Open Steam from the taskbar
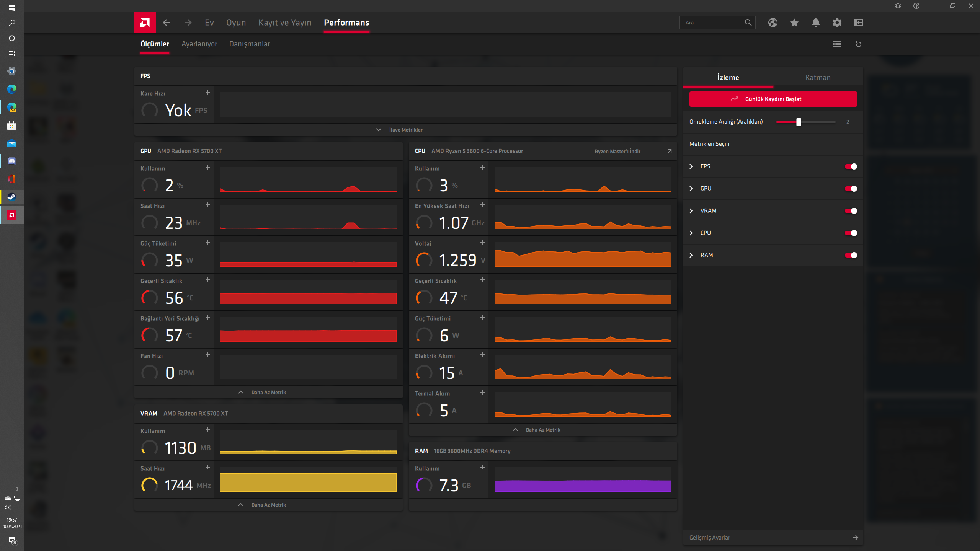 tap(12, 197)
